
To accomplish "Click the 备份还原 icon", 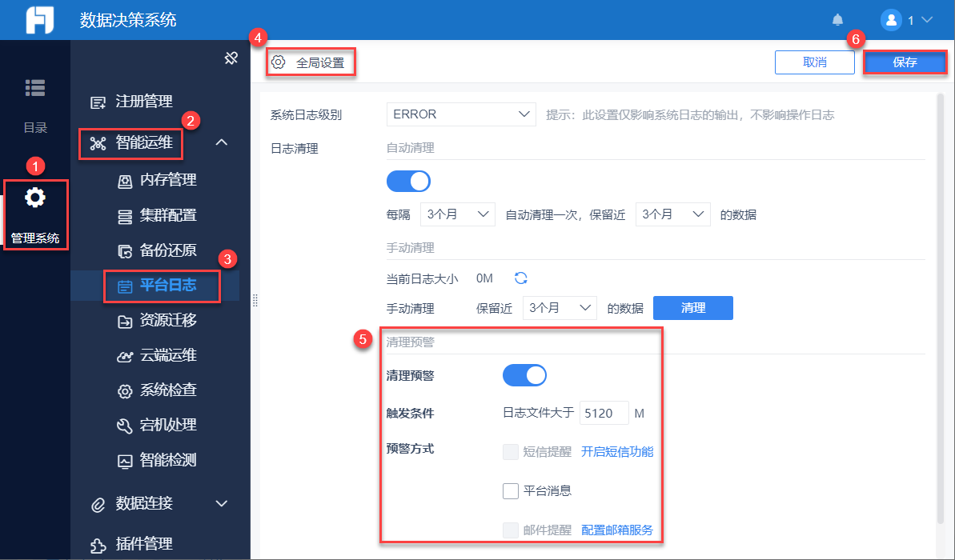I will click(125, 250).
